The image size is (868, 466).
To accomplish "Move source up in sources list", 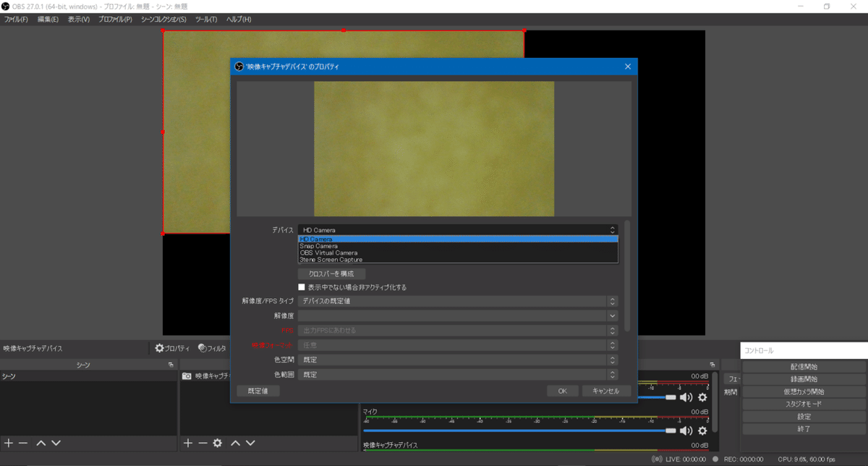I will 235,443.
